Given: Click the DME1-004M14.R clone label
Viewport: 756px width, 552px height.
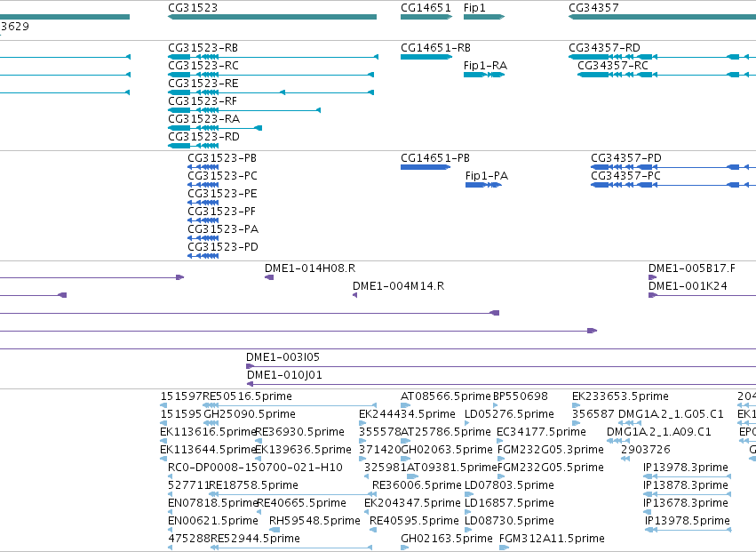Looking at the screenshot, I should coord(398,286).
